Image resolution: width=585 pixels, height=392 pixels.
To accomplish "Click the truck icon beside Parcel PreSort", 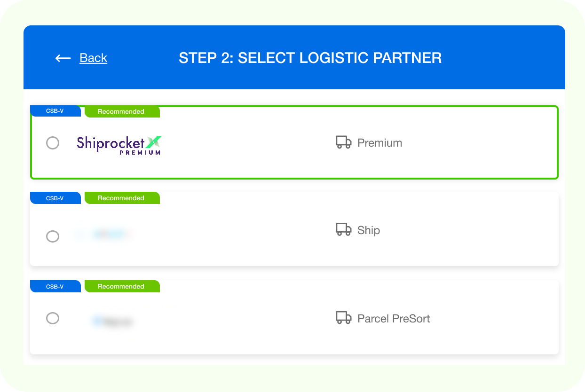I will [344, 318].
